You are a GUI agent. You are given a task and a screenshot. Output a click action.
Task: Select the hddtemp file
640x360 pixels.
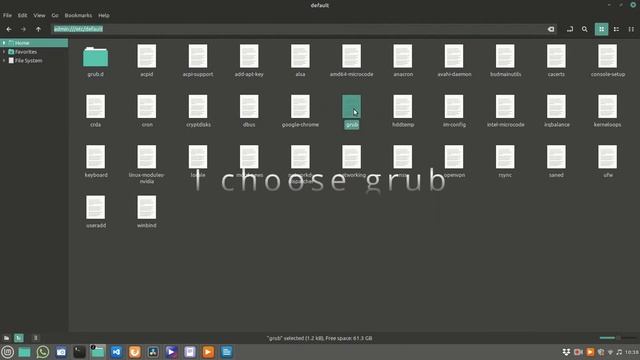pos(403,111)
